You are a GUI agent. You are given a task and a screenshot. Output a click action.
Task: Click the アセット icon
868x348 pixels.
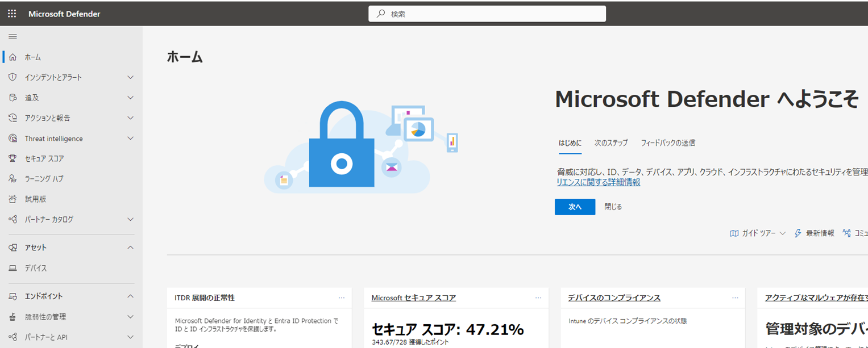tap(13, 248)
